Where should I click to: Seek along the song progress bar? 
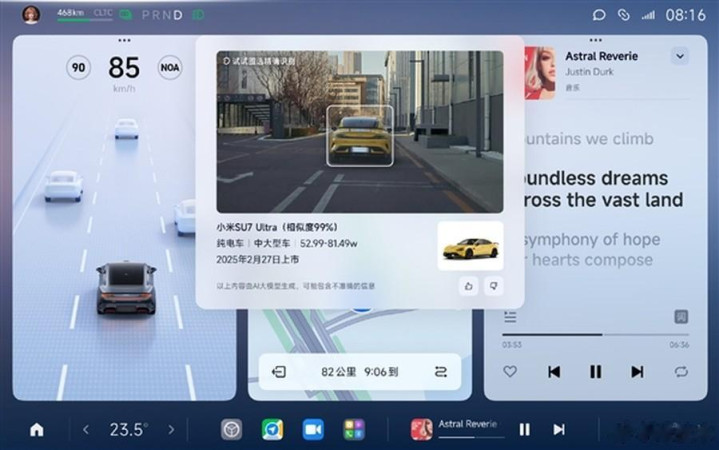(x=596, y=335)
